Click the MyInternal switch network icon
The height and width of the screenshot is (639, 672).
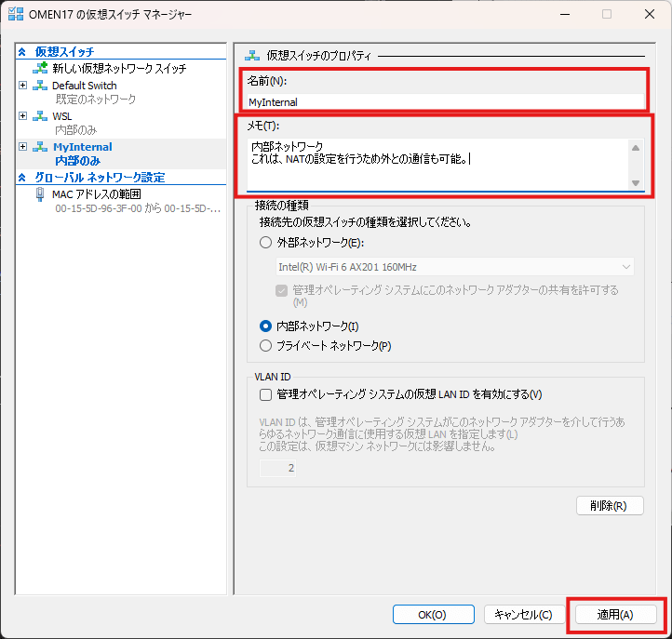(40, 147)
